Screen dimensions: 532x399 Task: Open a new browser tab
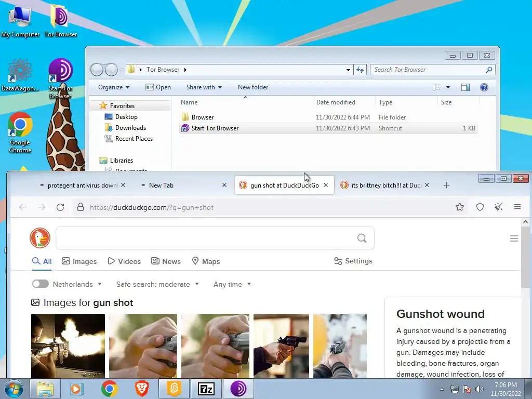[x=446, y=185]
